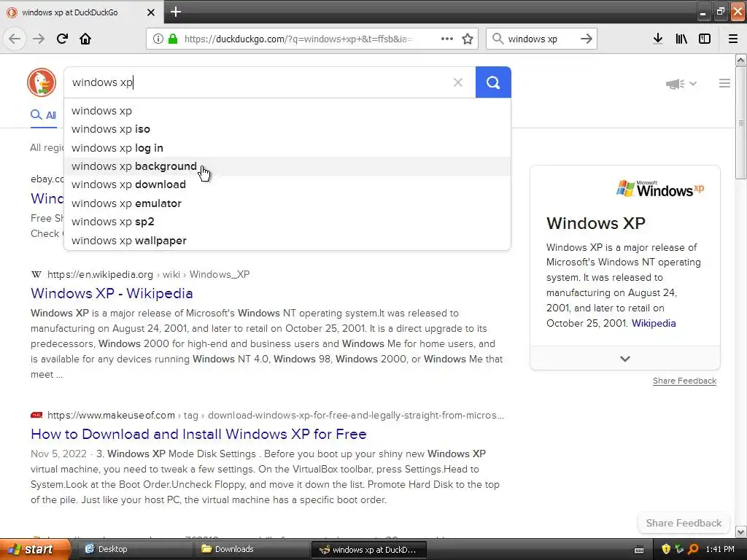Viewport: 747px width, 560px height.
Task: Choose suggestion 'windows xp sp2'
Action: [x=287, y=222]
